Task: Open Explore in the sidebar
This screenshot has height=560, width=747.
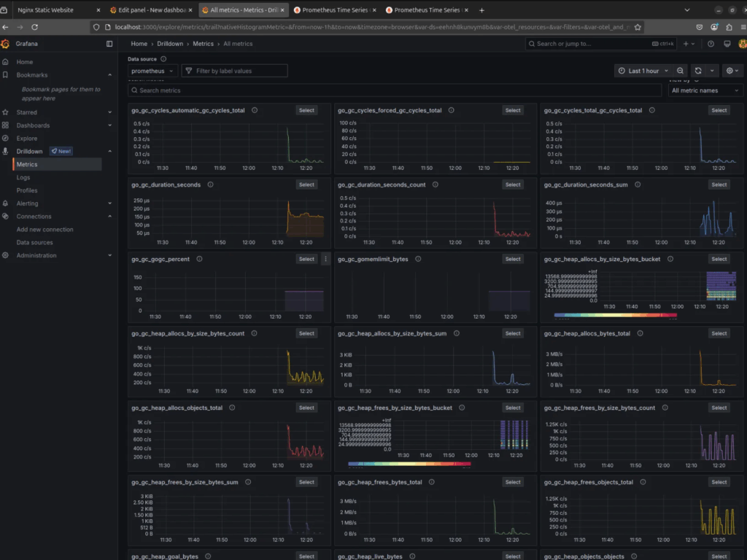Action: pos(27,138)
